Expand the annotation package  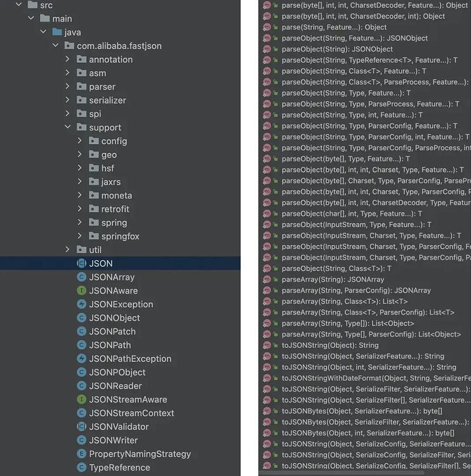point(68,59)
